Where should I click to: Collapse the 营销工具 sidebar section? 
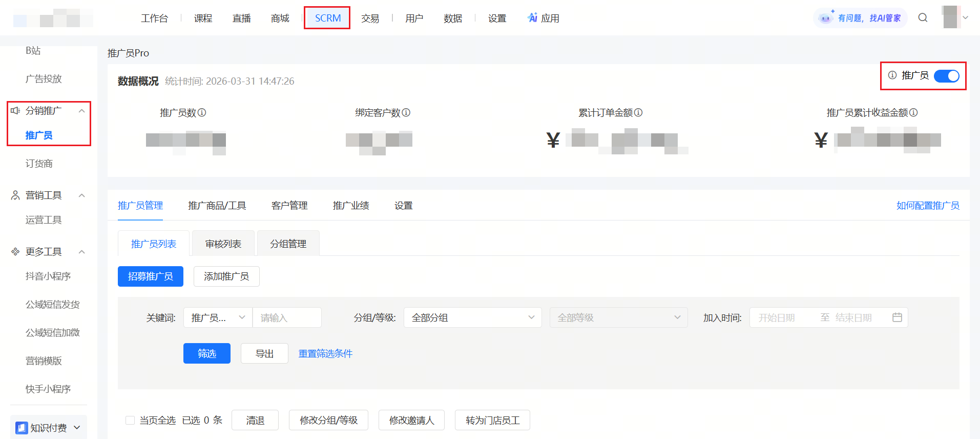[81, 195]
